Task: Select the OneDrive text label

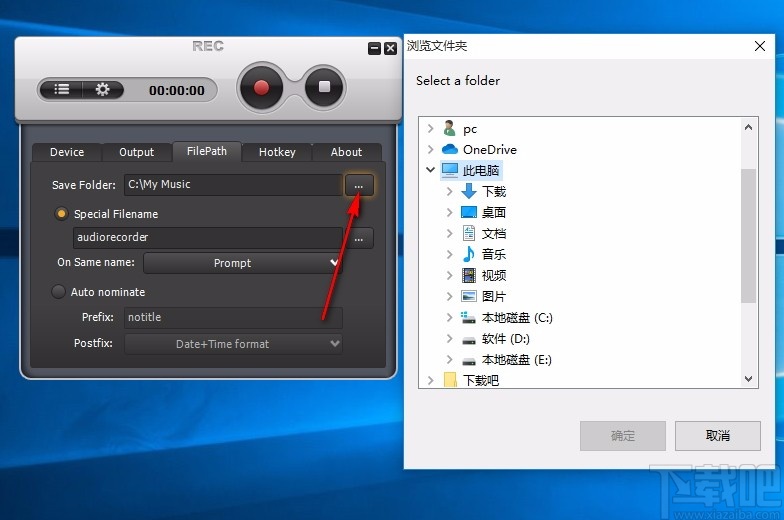Action: (490, 150)
